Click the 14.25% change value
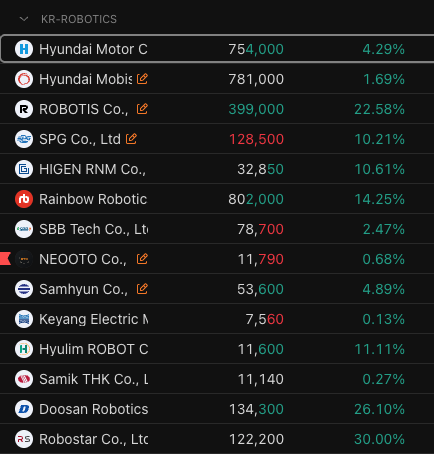 [379, 199]
